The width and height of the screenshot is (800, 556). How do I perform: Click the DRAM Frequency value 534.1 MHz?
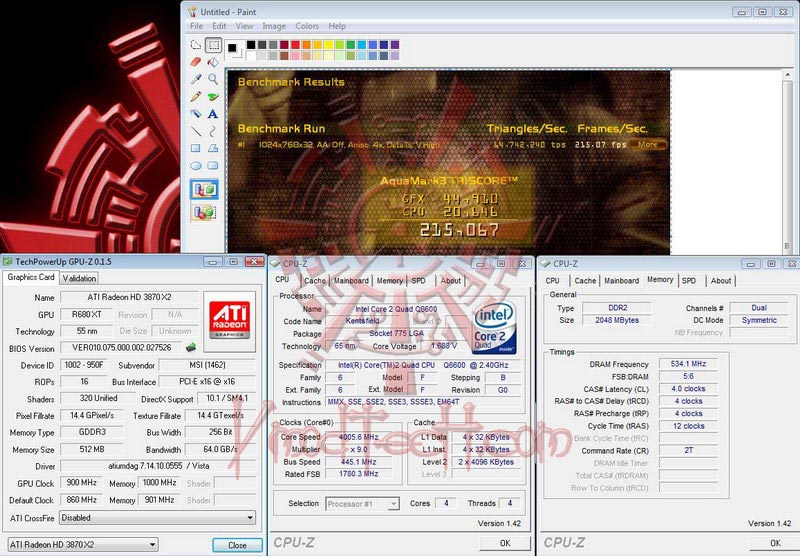(688, 364)
